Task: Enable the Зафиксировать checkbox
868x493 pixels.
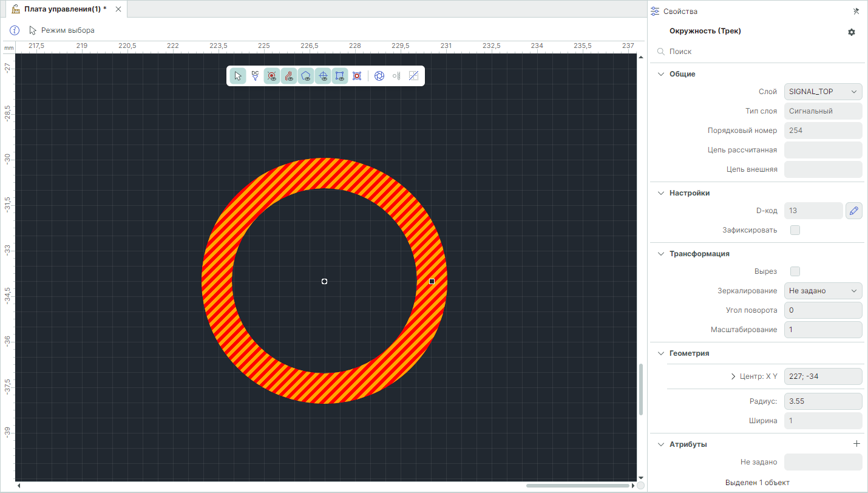Action: click(x=795, y=230)
